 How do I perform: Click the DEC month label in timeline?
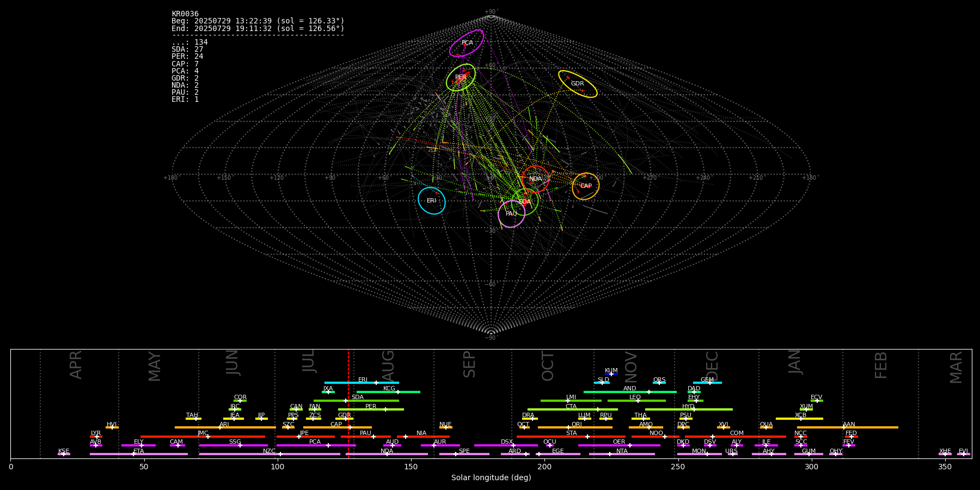click(x=712, y=366)
